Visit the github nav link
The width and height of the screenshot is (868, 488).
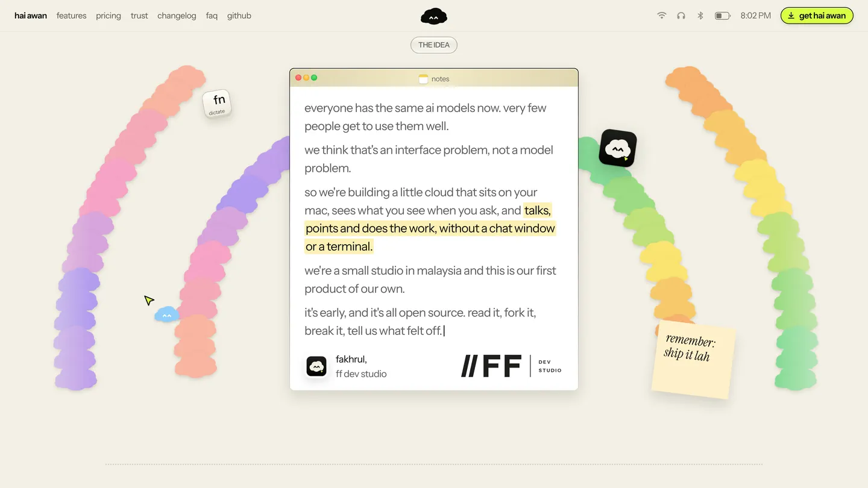[239, 16]
